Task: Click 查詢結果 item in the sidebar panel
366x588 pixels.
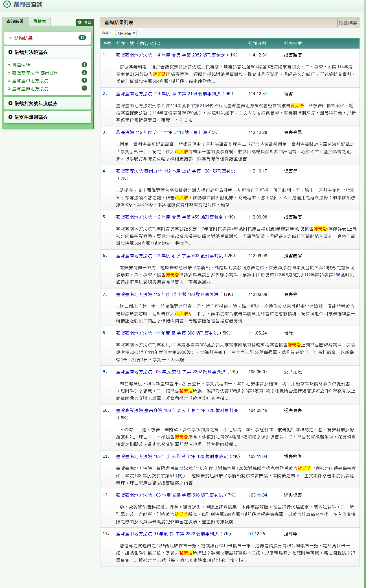Action: click(x=23, y=38)
